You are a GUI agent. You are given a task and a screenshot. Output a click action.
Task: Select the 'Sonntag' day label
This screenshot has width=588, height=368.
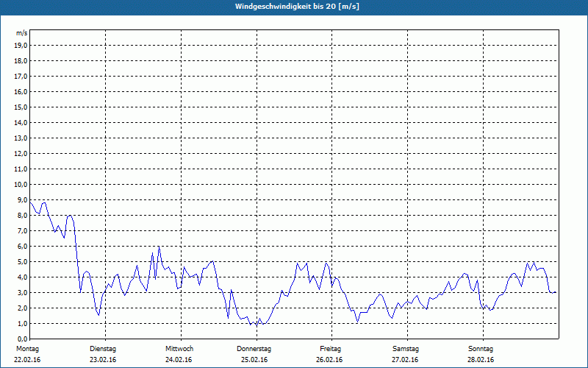(481, 349)
